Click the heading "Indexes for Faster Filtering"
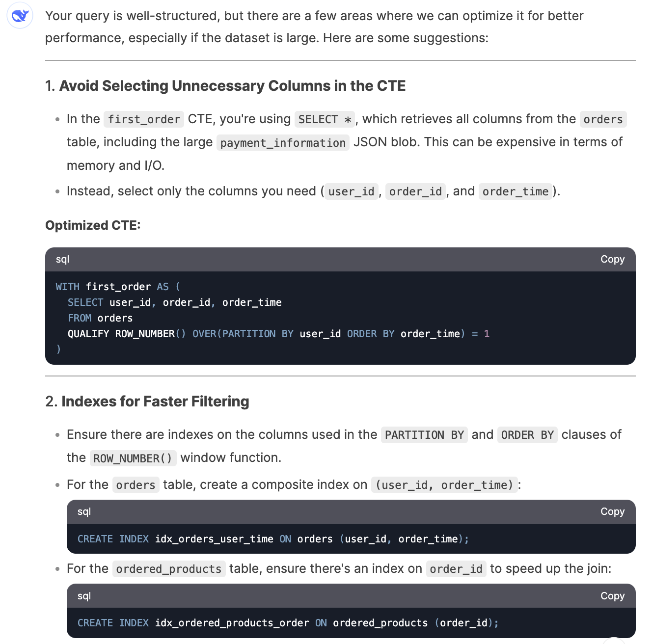This screenshot has width=652, height=644. coord(155,402)
